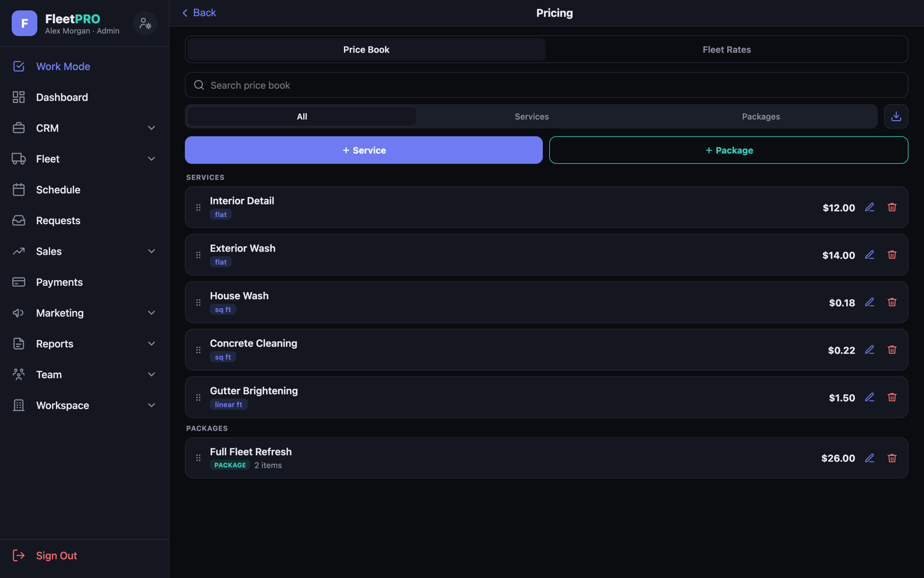Viewport: 924px width, 578px height.
Task: Click the House Wash 'sq ft' badge
Action: pos(223,310)
